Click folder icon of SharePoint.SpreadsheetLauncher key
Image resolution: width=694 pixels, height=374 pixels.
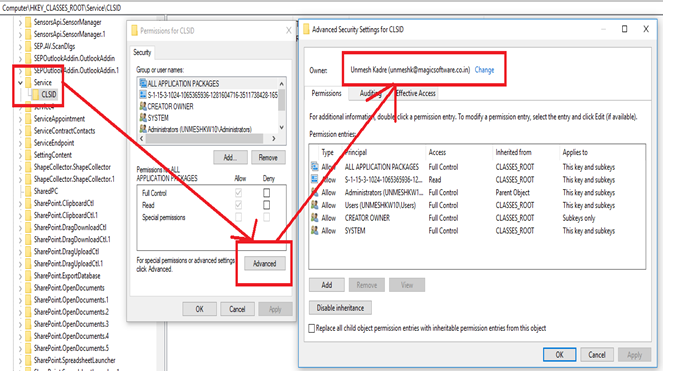(x=28, y=360)
